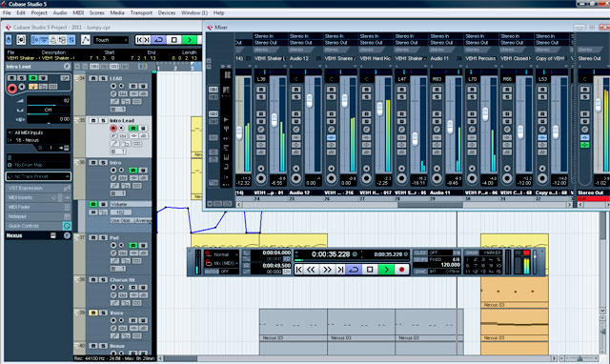Click Record on the floating transport panel
Viewport: 610px width, 364px height.
[x=401, y=269]
